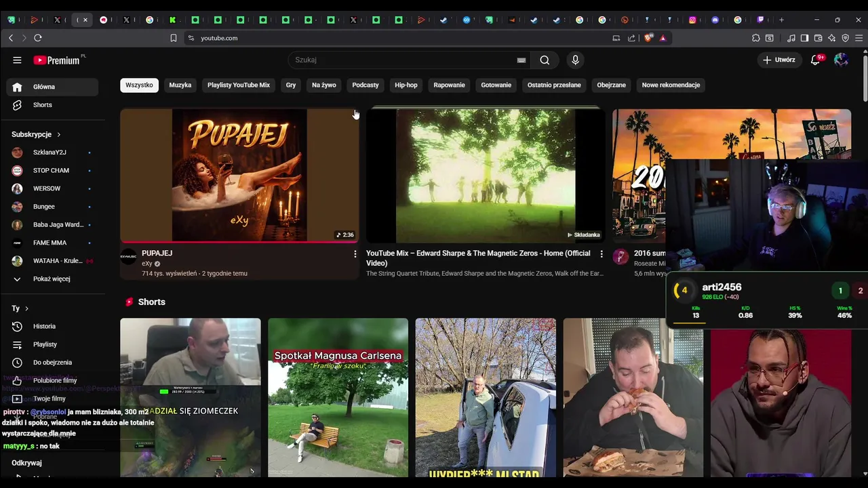
Task: Select the Ostatnio przesłane chip
Action: click(x=554, y=85)
